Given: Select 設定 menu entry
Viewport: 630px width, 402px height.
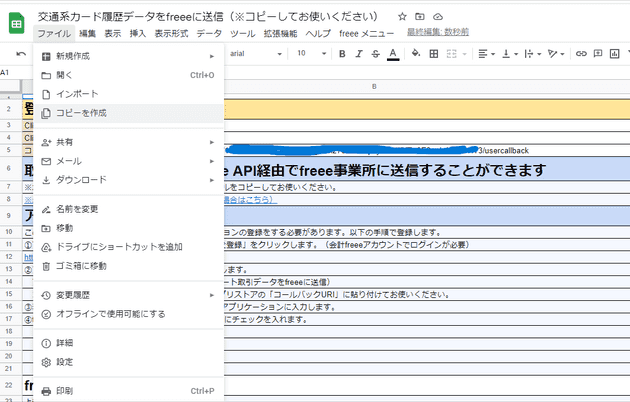Looking at the screenshot, I should pyautogui.click(x=129, y=362).
